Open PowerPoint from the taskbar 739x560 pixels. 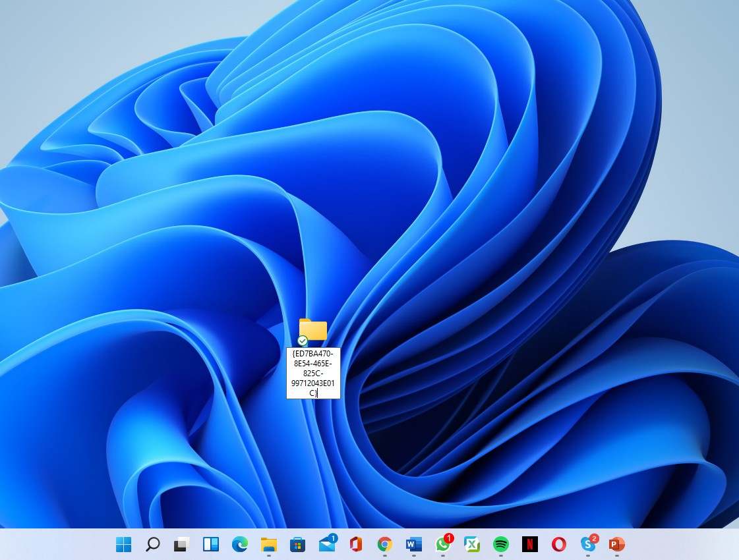[616, 544]
